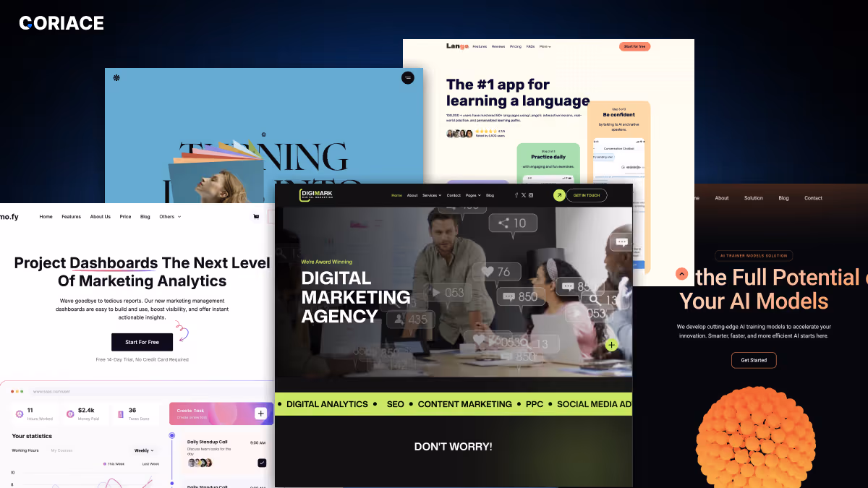
Task: Open Contact on the AI models page
Action: click(x=814, y=197)
